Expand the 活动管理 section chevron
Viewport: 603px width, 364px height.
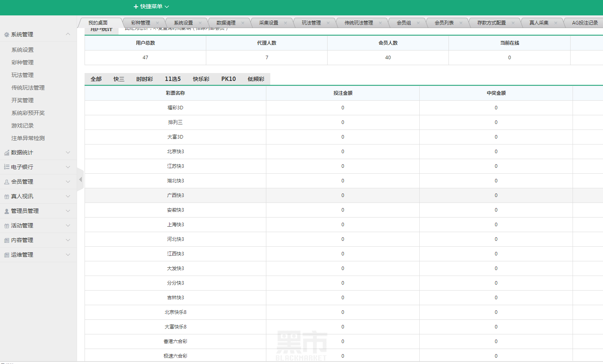68,225
